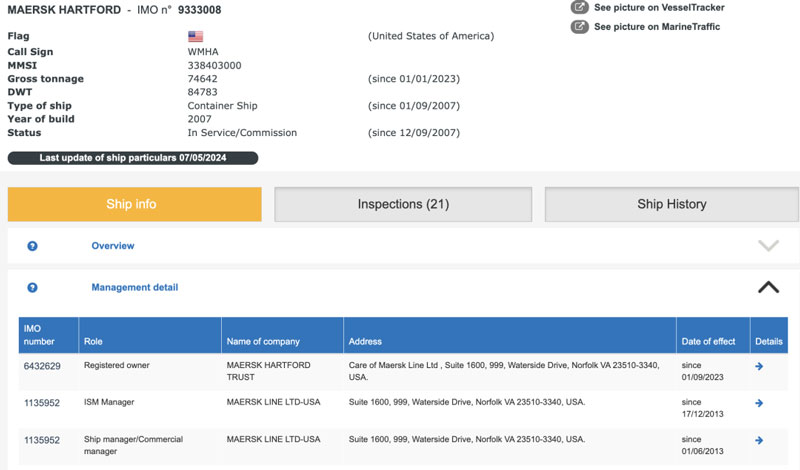Click the ISM Manager row address
This screenshot has height=470, width=800.
(x=467, y=402)
